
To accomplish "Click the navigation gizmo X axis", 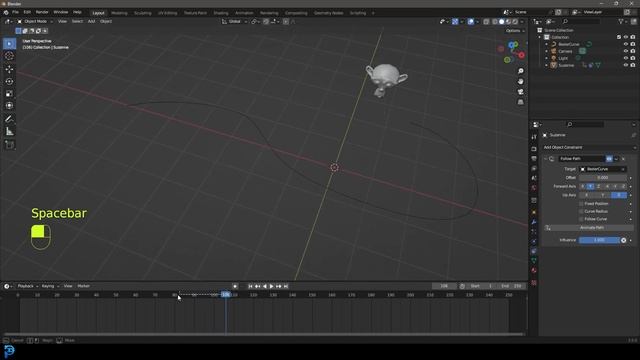I will pyautogui.click(x=522, y=55).
